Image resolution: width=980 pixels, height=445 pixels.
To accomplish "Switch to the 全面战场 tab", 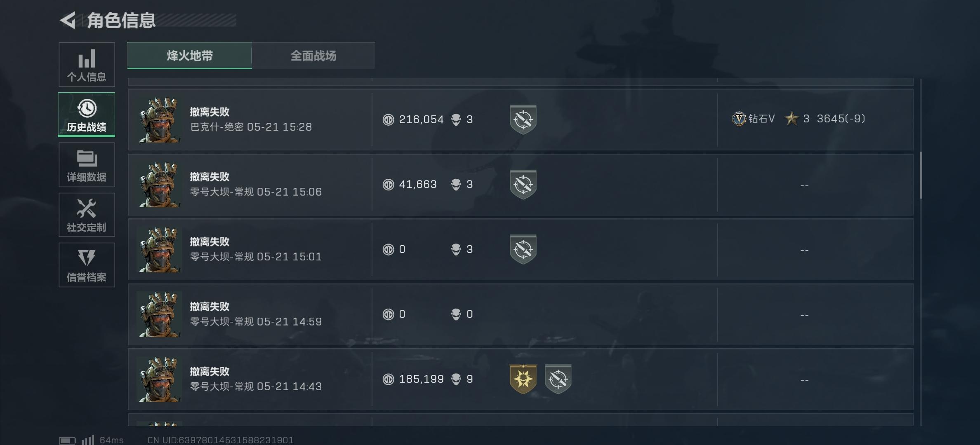I will 313,56.
